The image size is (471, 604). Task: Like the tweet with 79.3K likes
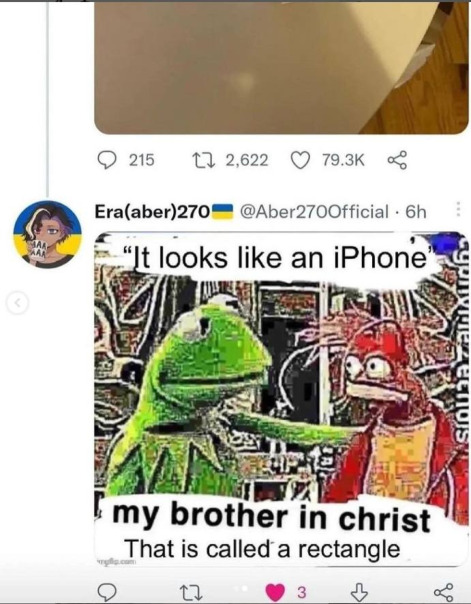pos(300,160)
